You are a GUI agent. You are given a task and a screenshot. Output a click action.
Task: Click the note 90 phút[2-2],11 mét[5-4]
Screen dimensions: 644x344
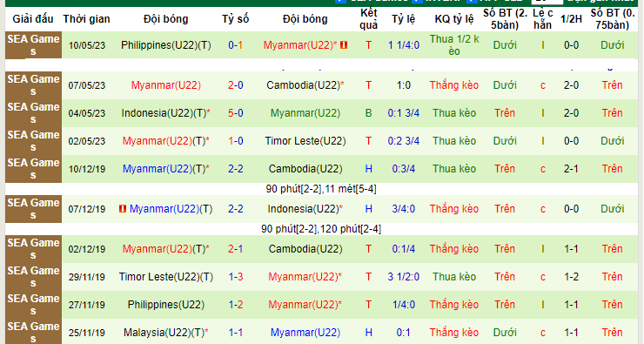[321, 189]
